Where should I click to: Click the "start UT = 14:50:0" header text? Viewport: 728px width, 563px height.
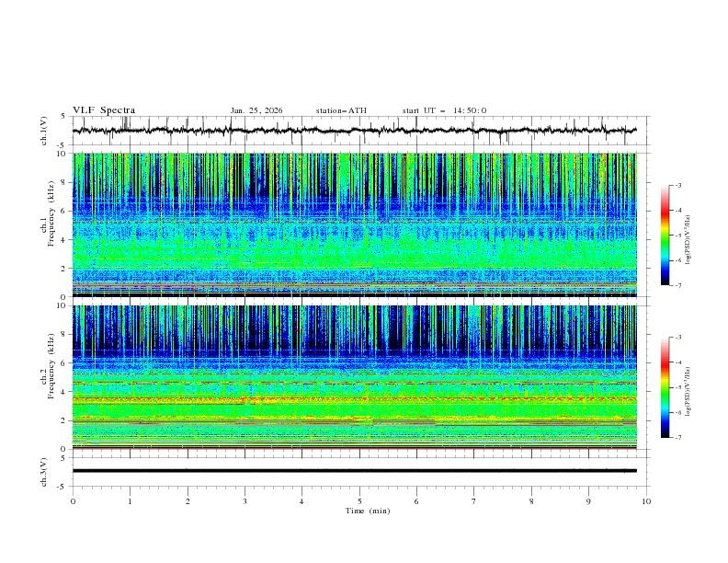tap(444, 110)
